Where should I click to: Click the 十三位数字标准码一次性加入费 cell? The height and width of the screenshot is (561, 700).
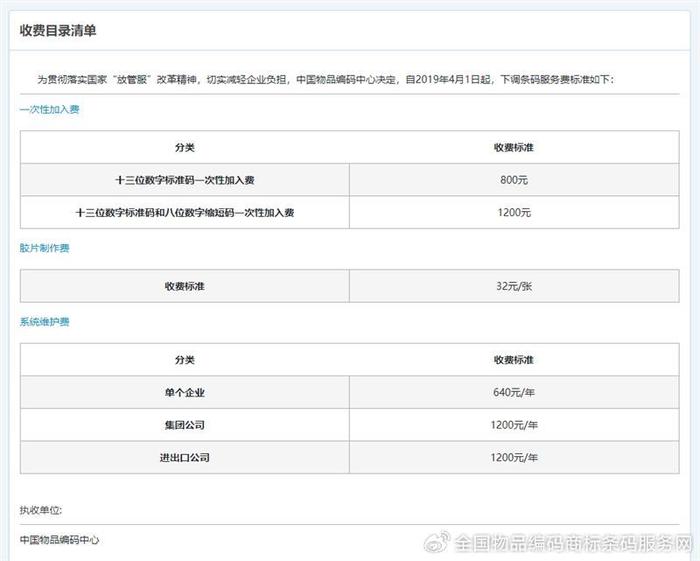click(185, 180)
